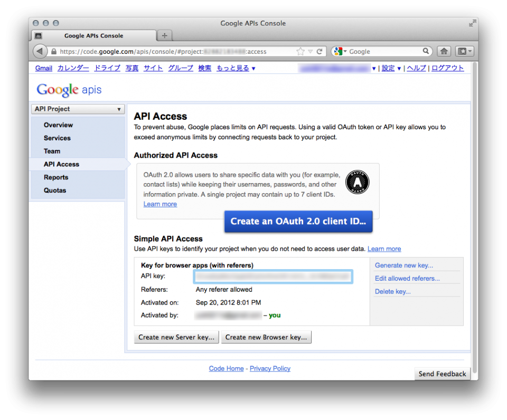Switch to the Services section
The height and width of the screenshot is (420, 507).
click(x=57, y=138)
